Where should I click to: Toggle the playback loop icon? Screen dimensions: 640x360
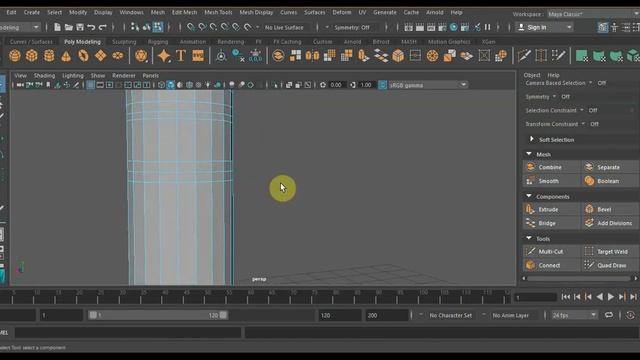point(609,315)
